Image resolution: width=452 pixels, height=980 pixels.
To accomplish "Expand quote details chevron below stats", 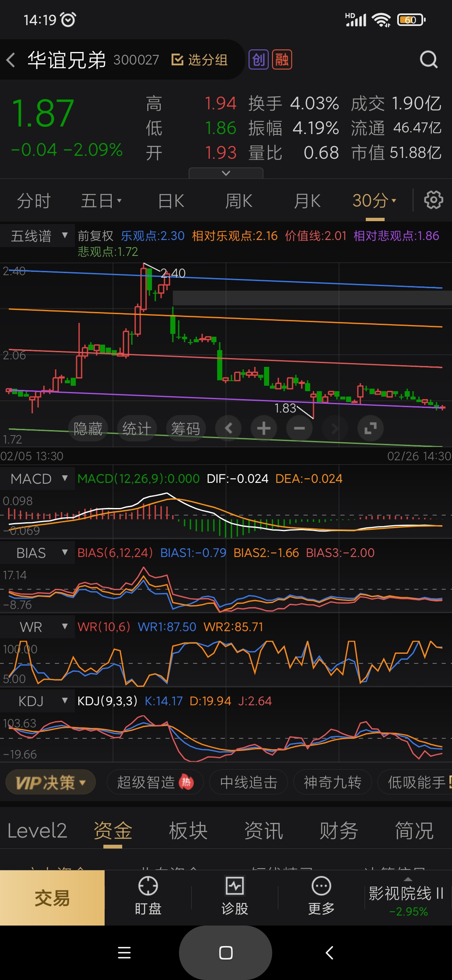I will point(226,173).
